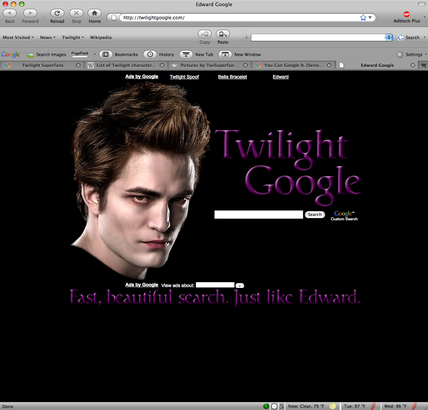428x410 pixels.
Task: Click the Google toolbar logo
Action: 10,54
